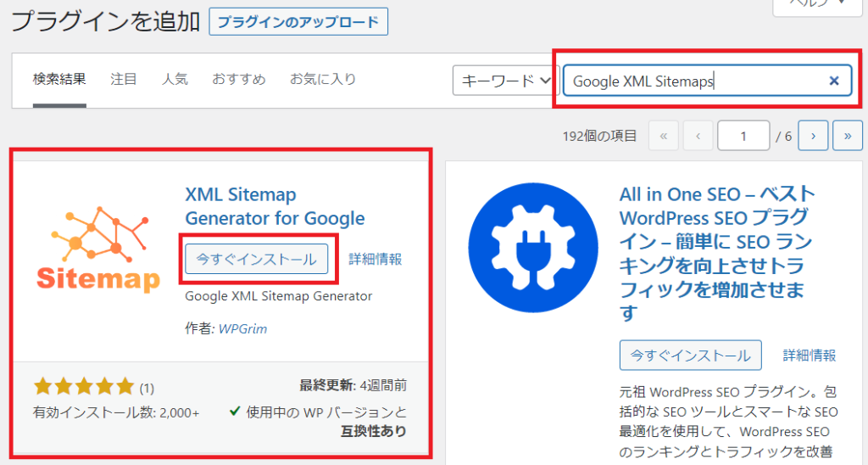Click the 192個の項目 result count text

[x=599, y=136]
